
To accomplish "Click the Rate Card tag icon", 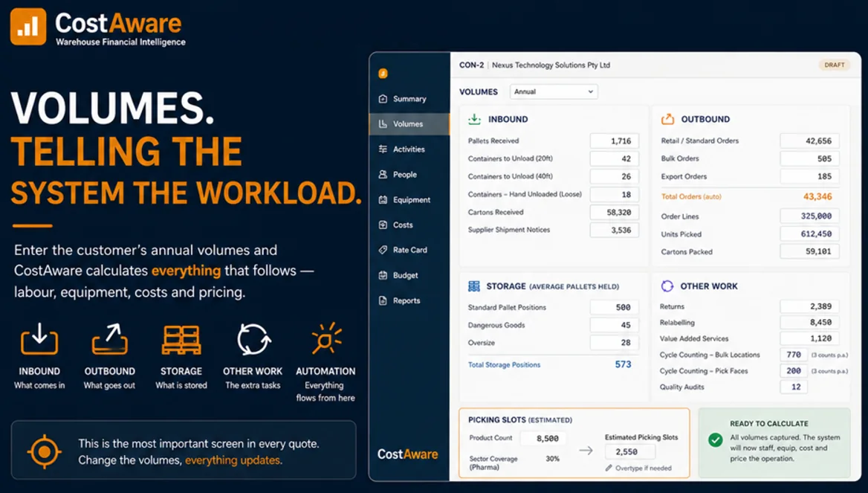I will pos(383,250).
